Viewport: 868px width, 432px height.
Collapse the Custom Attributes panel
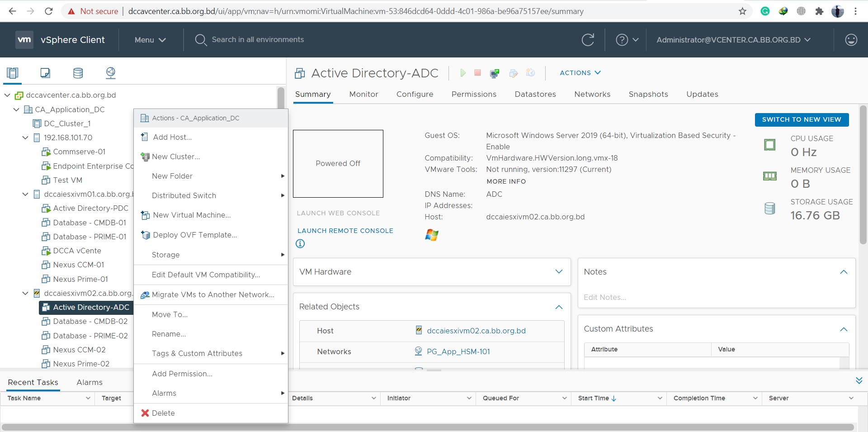844,329
